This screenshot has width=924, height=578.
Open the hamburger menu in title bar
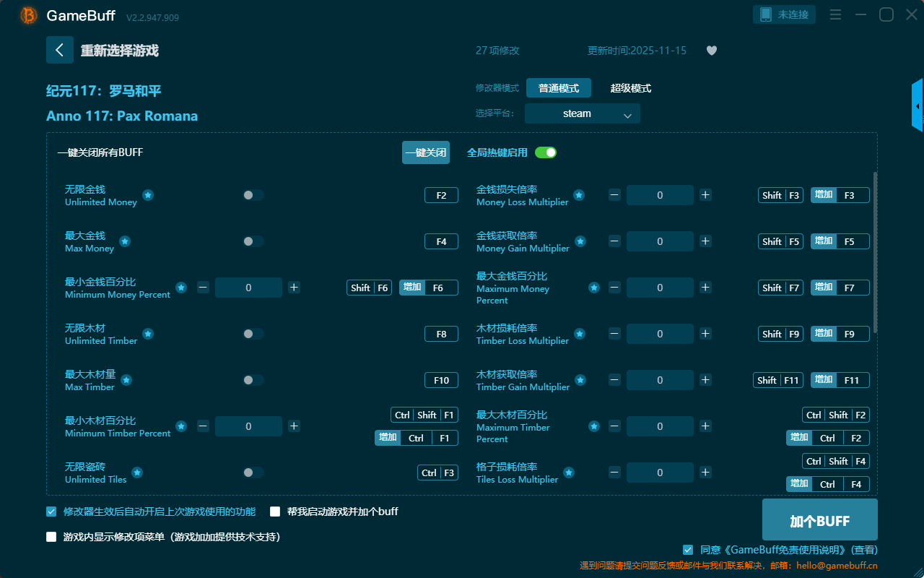point(835,14)
